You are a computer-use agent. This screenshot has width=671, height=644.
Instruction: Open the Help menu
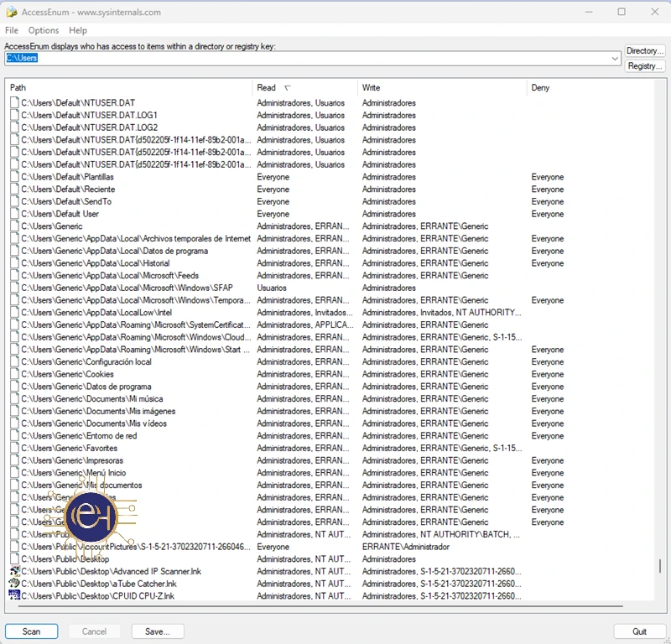click(78, 30)
